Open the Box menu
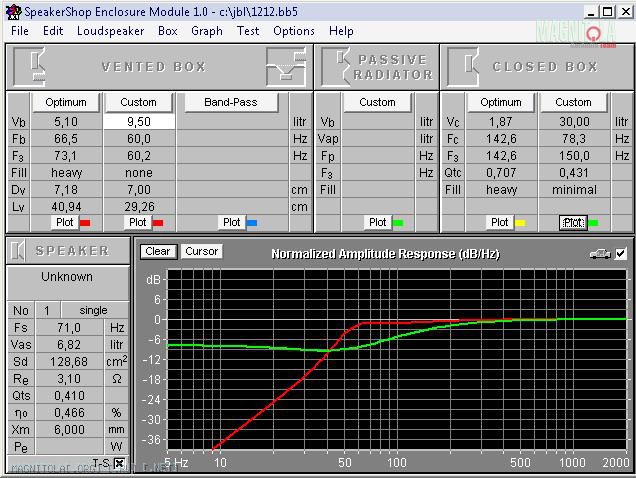Image resolution: width=636 pixels, height=478 pixels. coord(168,31)
